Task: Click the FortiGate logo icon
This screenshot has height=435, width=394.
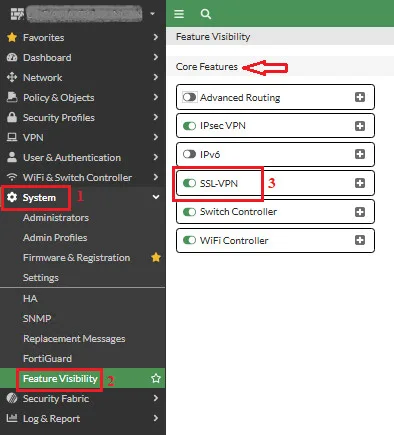Action: [17, 14]
